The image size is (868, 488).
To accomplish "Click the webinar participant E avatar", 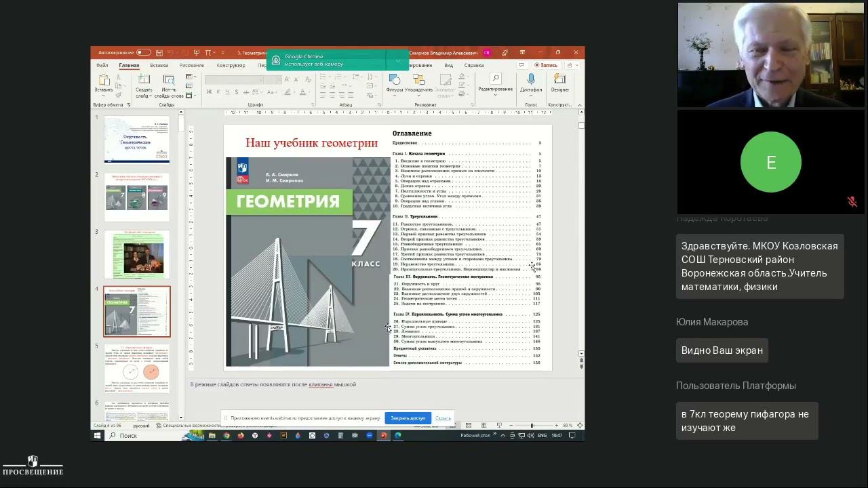I will click(771, 162).
